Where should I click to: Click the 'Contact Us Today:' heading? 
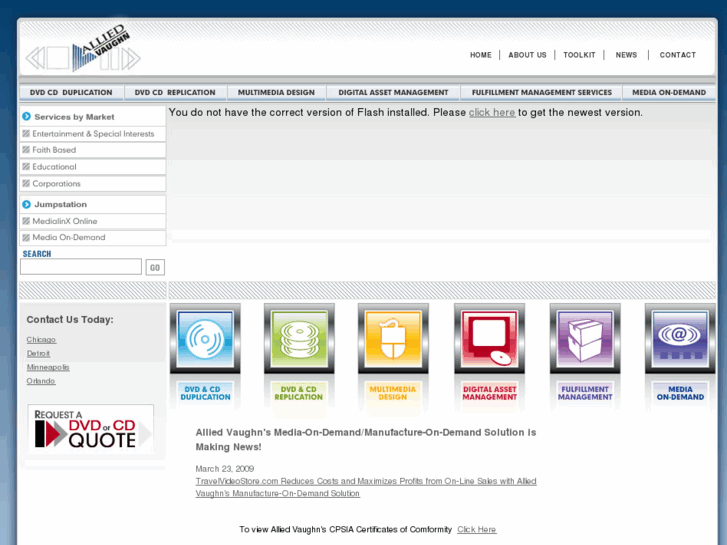tap(70, 320)
